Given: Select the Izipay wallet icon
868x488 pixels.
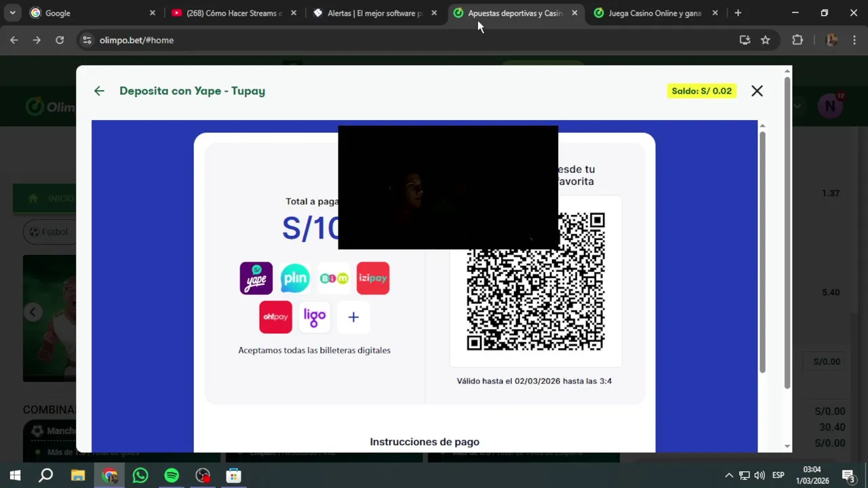Looking at the screenshot, I should (x=373, y=278).
